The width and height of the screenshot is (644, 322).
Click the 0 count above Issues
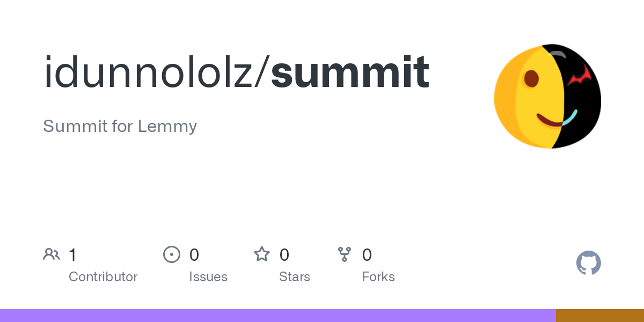tap(194, 255)
